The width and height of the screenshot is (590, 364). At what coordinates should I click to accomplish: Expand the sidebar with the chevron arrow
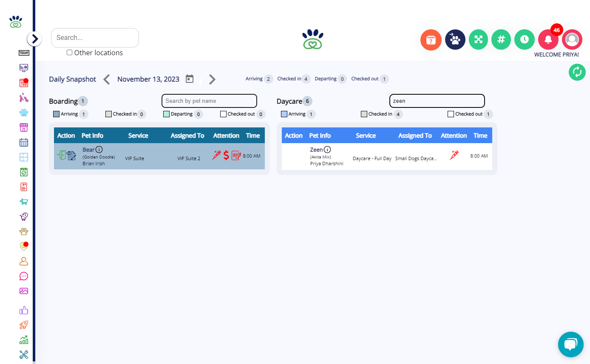point(34,39)
